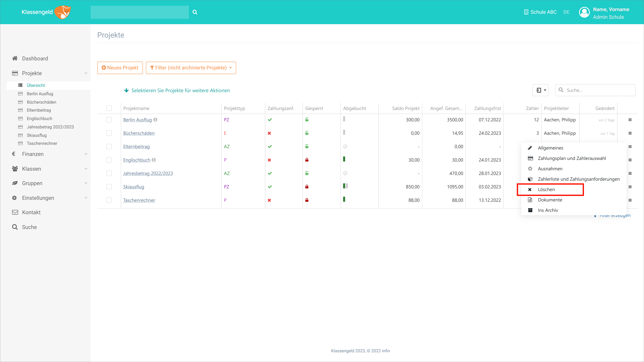The width and height of the screenshot is (644, 362).
Task: Choose Löschen in the context menu
Action: (574, 189)
